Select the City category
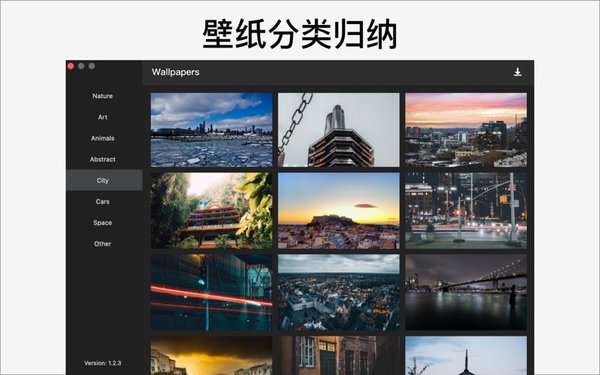Viewport: 600px width, 375px height. [x=103, y=180]
